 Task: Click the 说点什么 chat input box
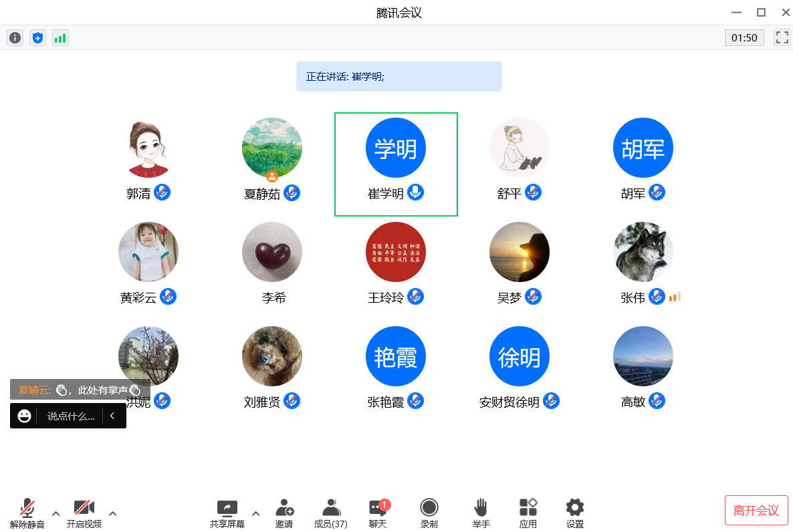coord(71,416)
